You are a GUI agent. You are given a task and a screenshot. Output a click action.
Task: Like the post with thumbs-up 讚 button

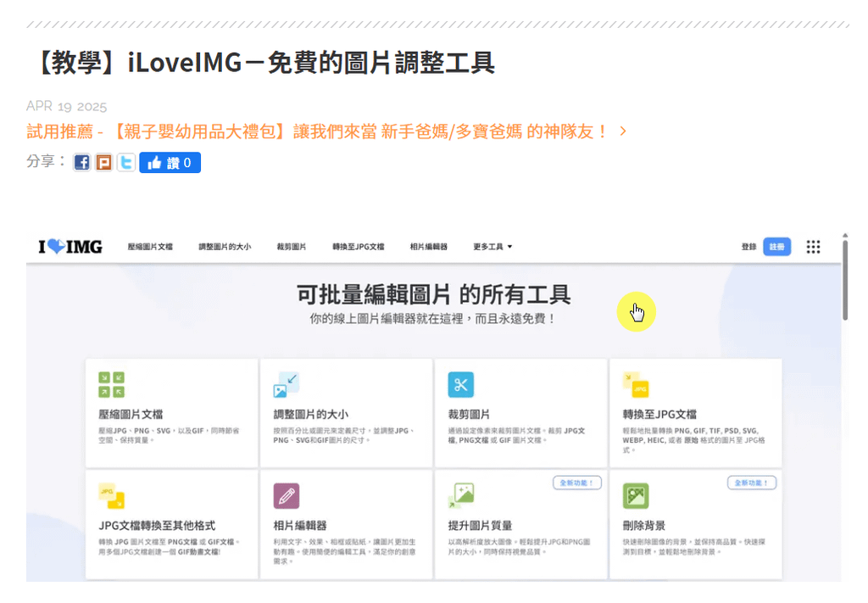170,162
